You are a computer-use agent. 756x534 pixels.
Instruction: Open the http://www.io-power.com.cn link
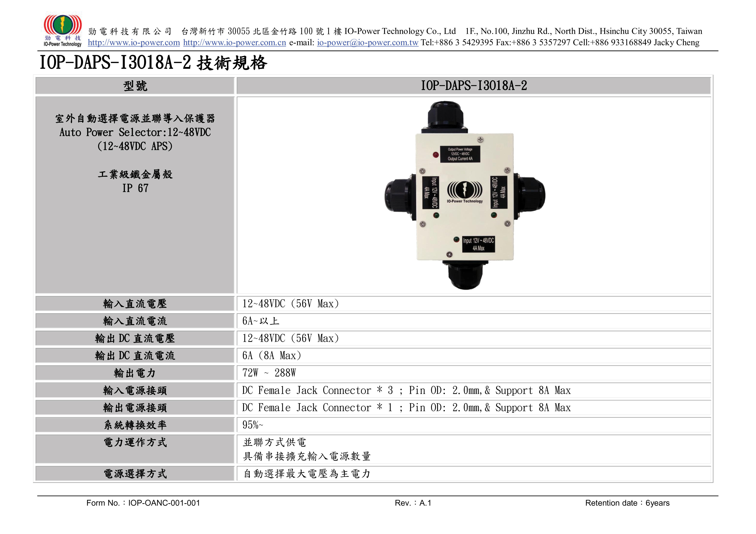[x=234, y=43]
